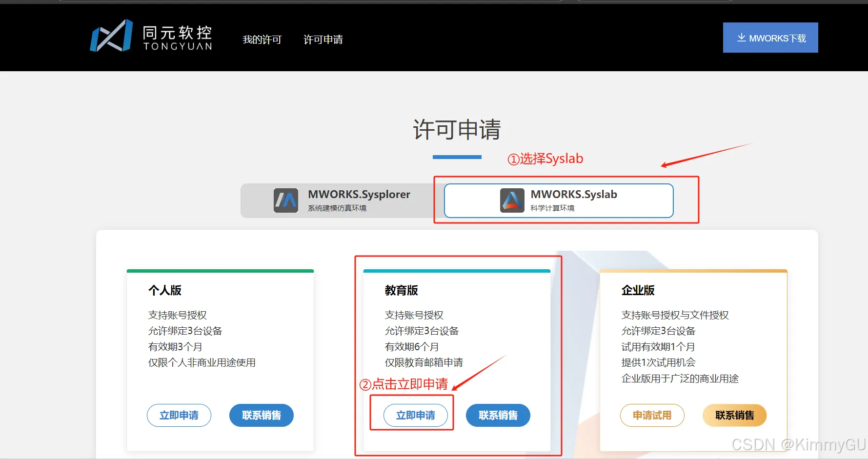Image resolution: width=868 pixels, height=459 pixels.
Task: Click the text 有效期6个月
Action: click(x=412, y=347)
